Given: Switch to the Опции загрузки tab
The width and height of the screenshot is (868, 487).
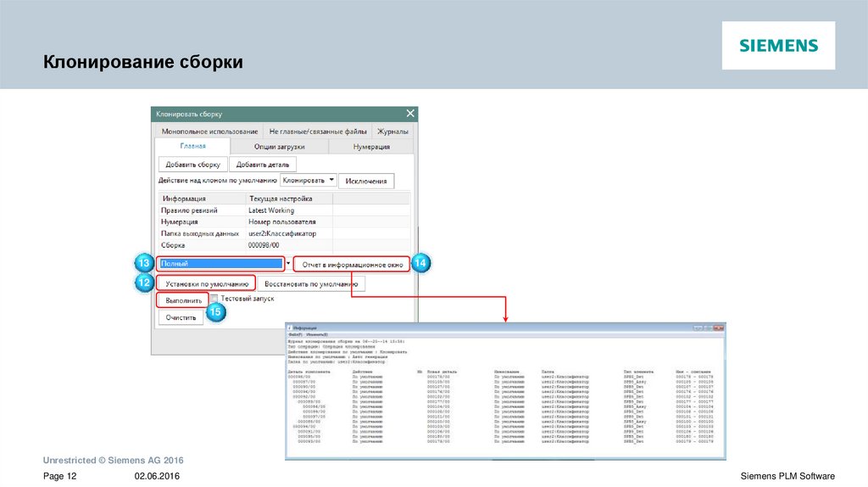Looking at the screenshot, I should [x=279, y=147].
